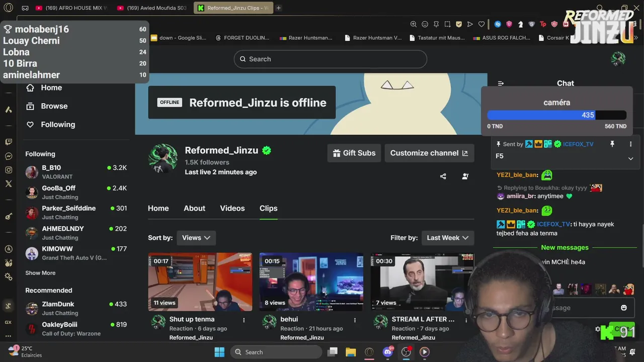This screenshot has height=362, width=644.
Task: Click the caméra donation goal progress bar
Action: [x=557, y=115]
